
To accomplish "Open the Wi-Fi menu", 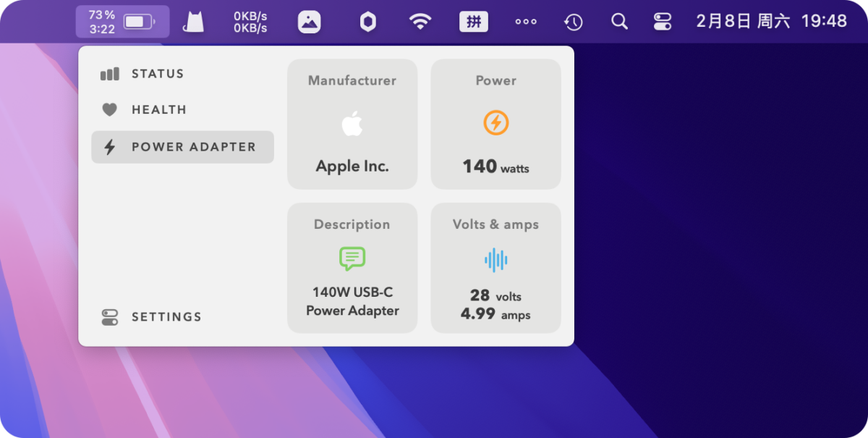I will 420,22.
